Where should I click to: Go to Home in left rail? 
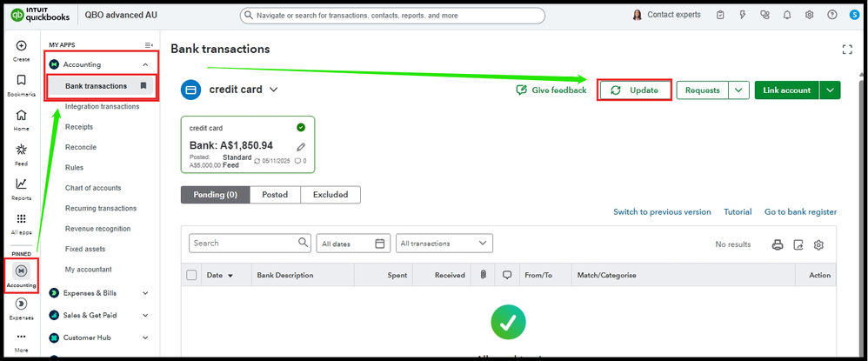[21, 115]
